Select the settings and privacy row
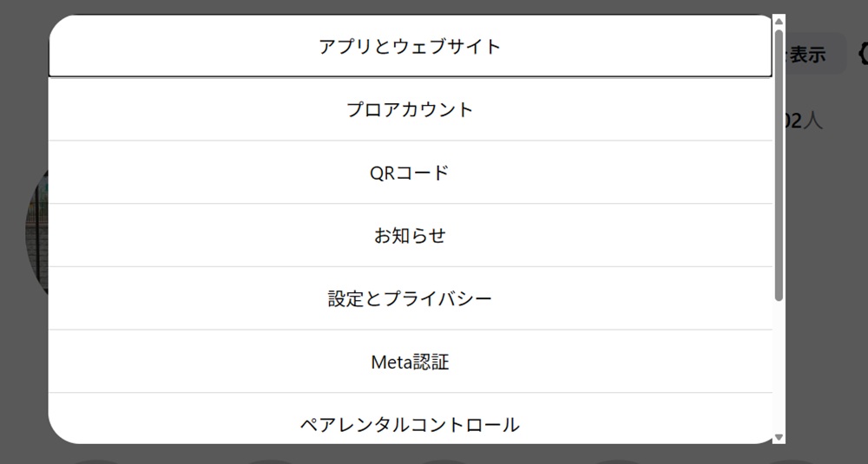 pos(410,299)
